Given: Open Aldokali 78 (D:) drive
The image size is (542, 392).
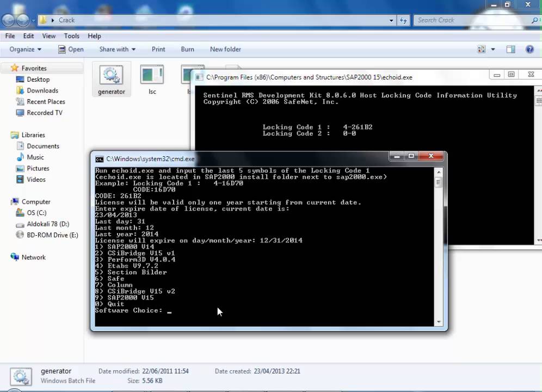Looking at the screenshot, I should (48, 224).
